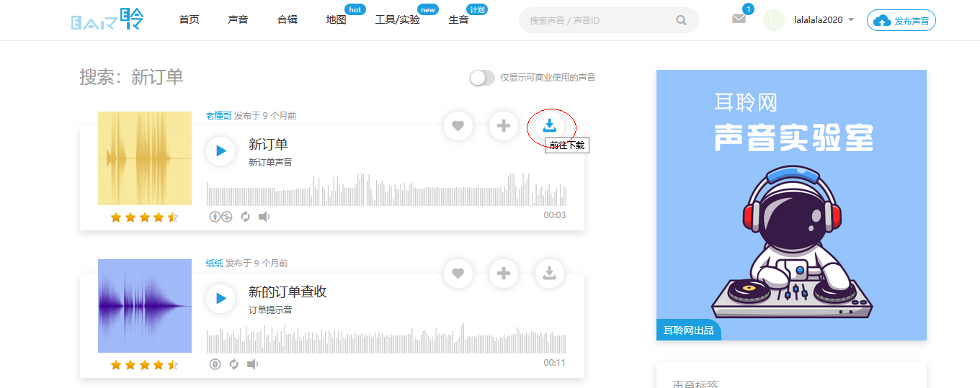Open the 新订单 sound title
The width and height of the screenshot is (980, 388).
[268, 144]
